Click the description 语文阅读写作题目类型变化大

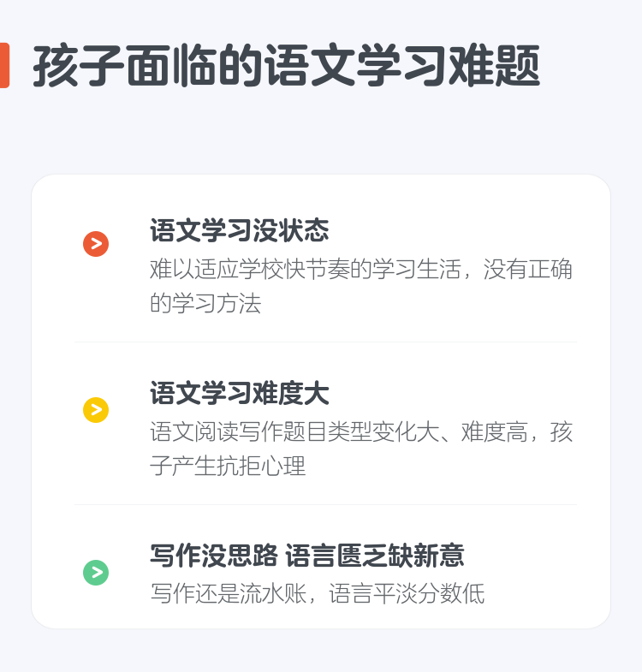tap(294, 431)
